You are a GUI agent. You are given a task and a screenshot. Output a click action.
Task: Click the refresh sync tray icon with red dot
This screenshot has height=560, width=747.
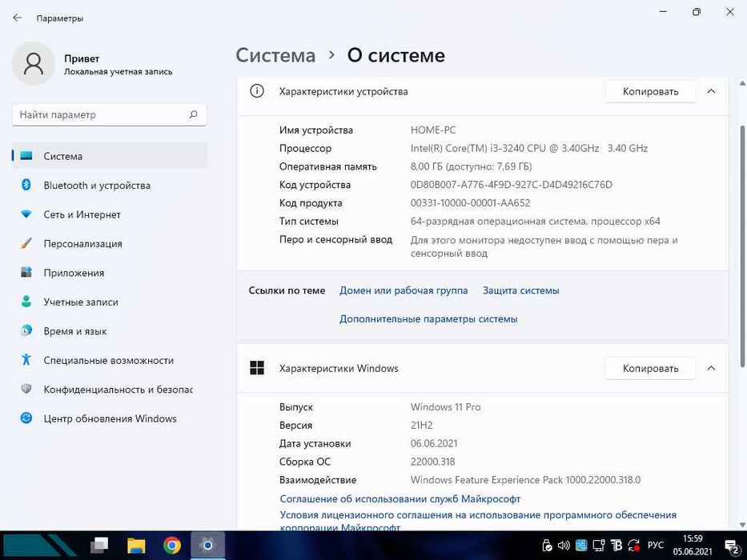[x=634, y=546]
